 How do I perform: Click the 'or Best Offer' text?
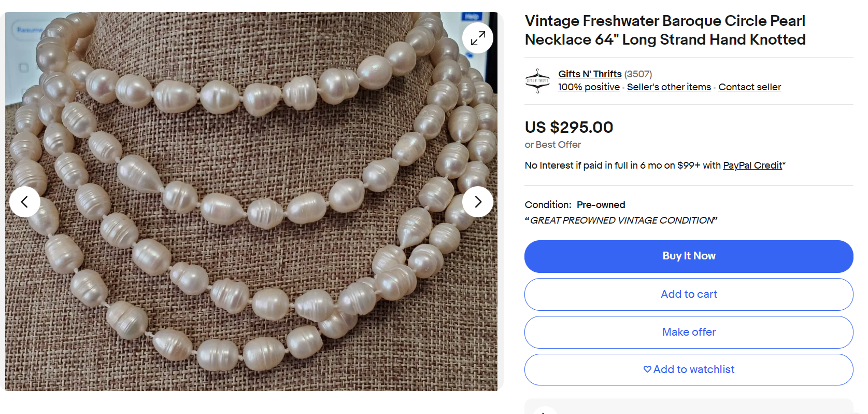point(552,145)
